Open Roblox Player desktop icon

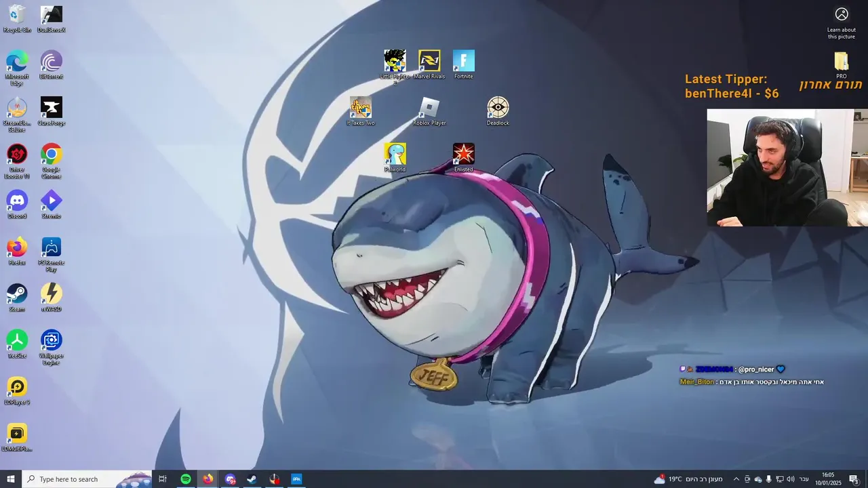429,111
